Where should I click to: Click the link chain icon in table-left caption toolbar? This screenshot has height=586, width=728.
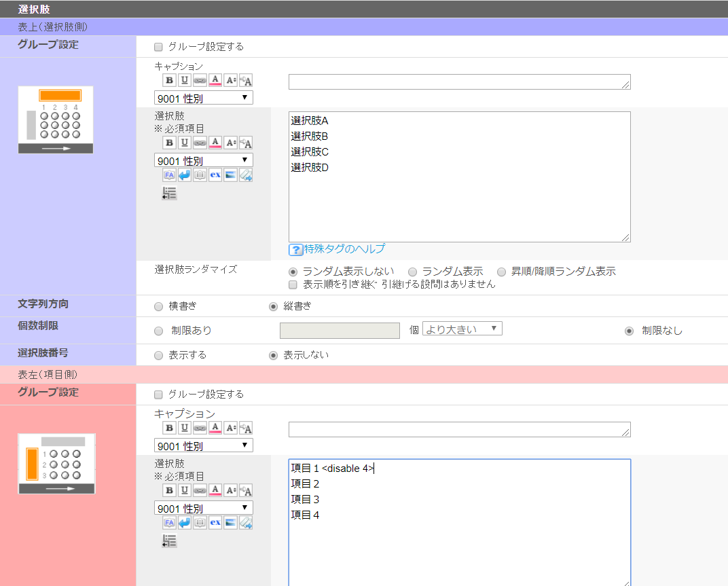click(200, 428)
